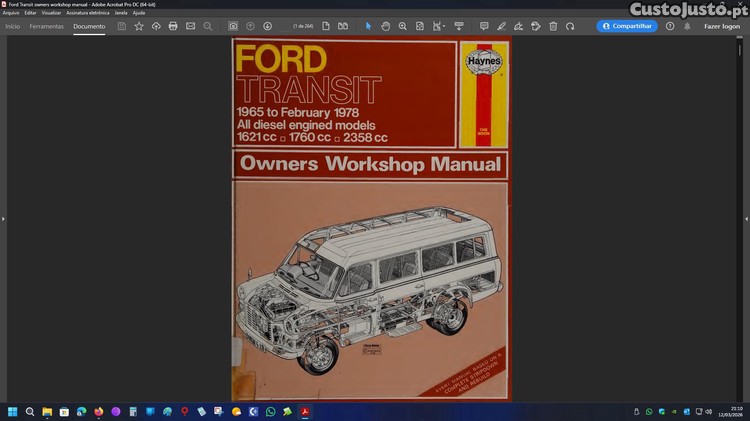Expand the left navigation pane arrow
750x421 pixels.
[x=3, y=218]
